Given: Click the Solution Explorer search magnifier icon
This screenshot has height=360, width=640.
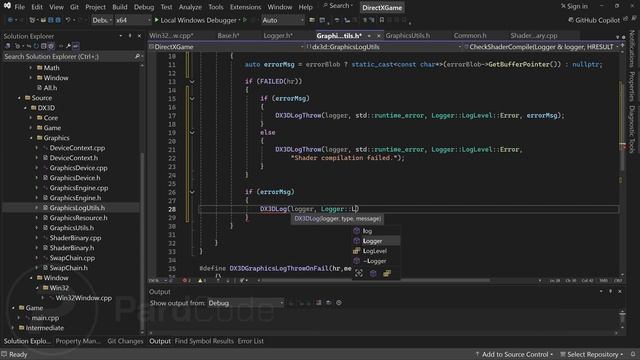Looking at the screenshot, I should point(137,56).
